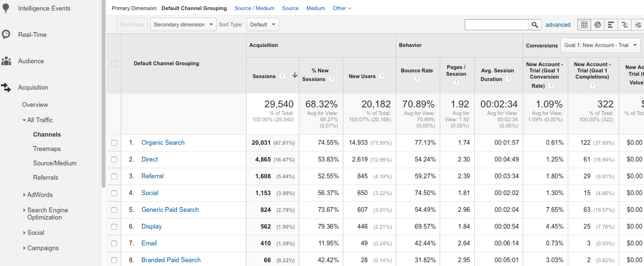Open the Goal 1: New Account conversions dropdown

[600, 46]
